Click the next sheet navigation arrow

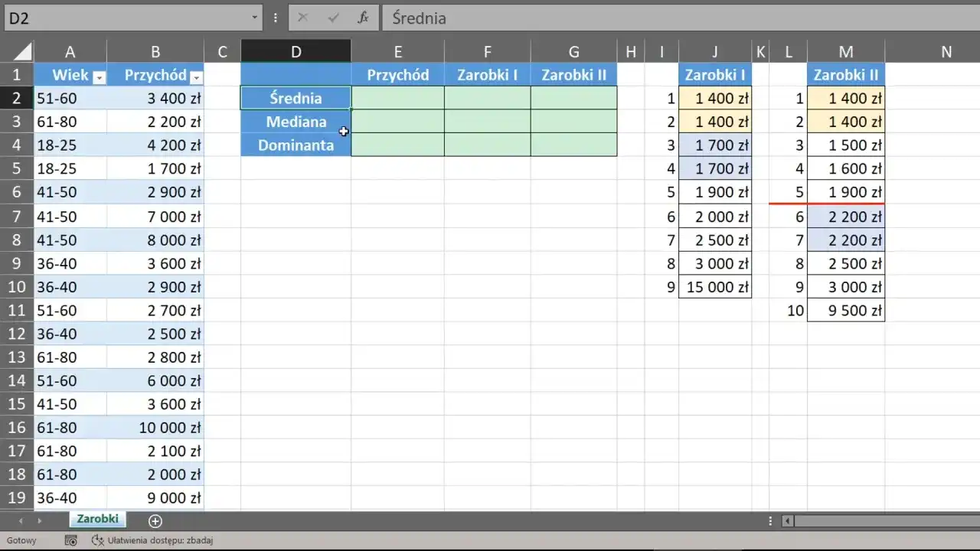tap(39, 520)
